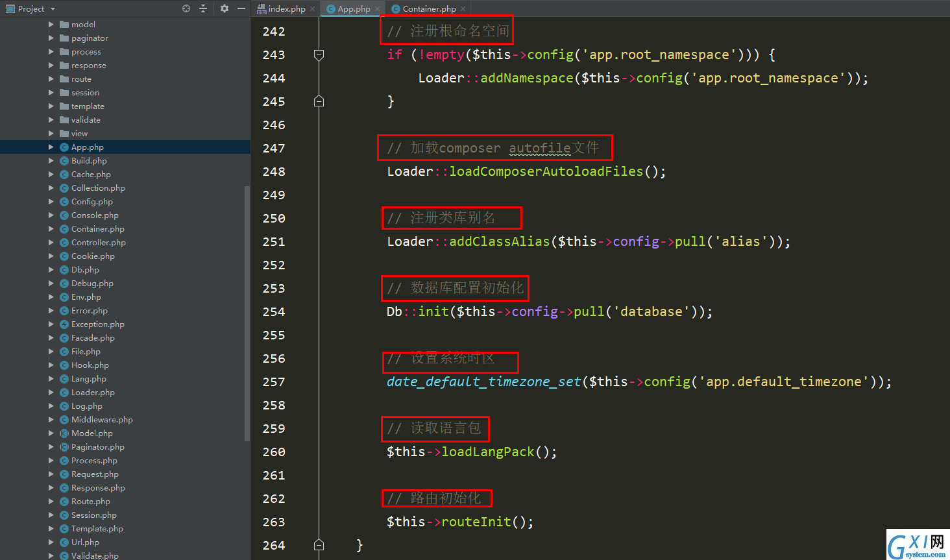Click fold marker at line 245

coord(319,101)
